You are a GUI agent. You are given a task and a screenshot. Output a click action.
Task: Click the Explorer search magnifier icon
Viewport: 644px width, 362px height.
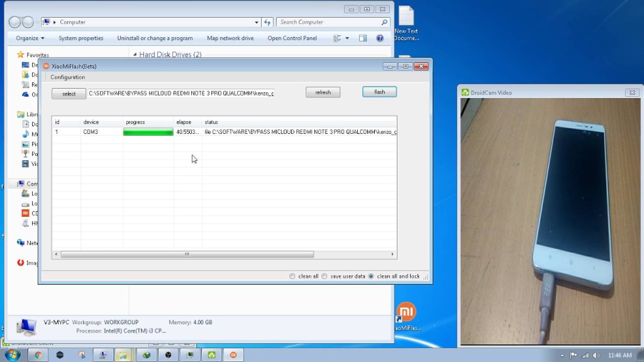[384, 22]
